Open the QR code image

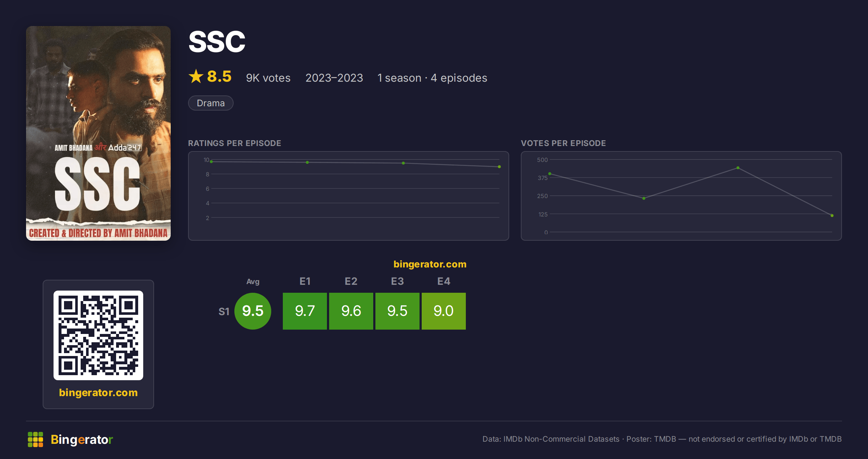tap(98, 335)
